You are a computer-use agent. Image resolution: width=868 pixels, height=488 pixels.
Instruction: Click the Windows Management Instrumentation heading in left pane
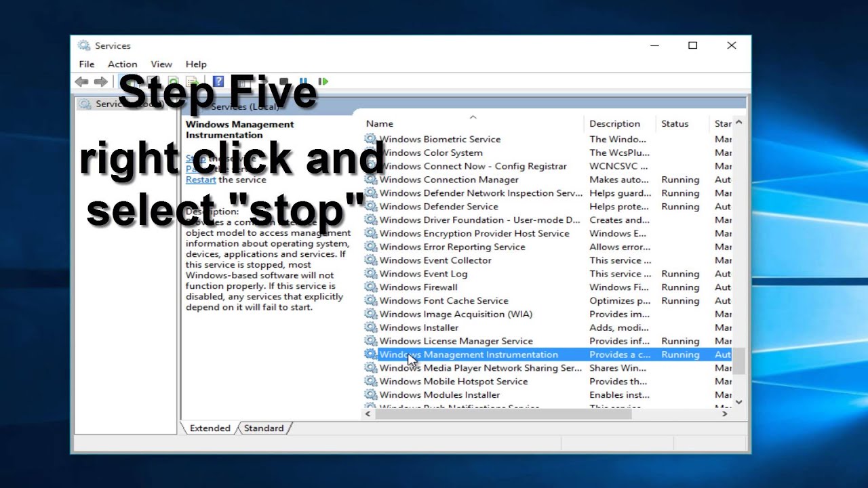coord(240,129)
